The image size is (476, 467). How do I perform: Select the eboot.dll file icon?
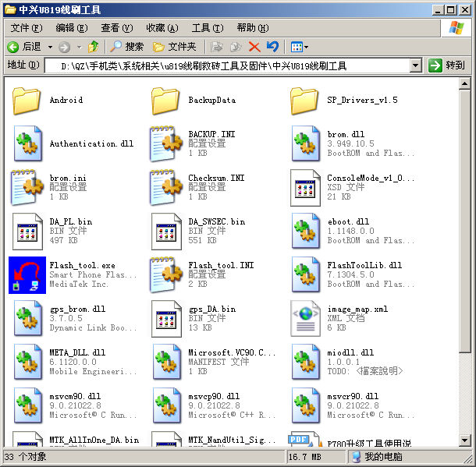pyautogui.click(x=305, y=231)
